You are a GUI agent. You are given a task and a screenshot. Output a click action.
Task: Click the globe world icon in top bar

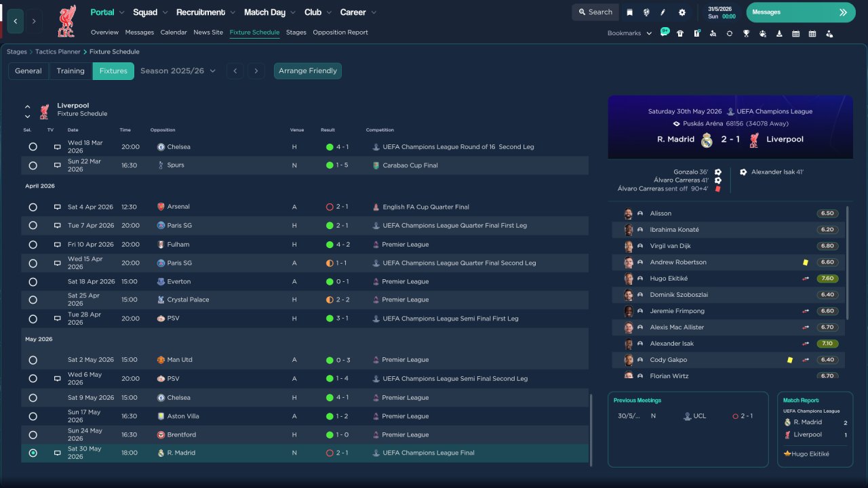click(x=646, y=12)
